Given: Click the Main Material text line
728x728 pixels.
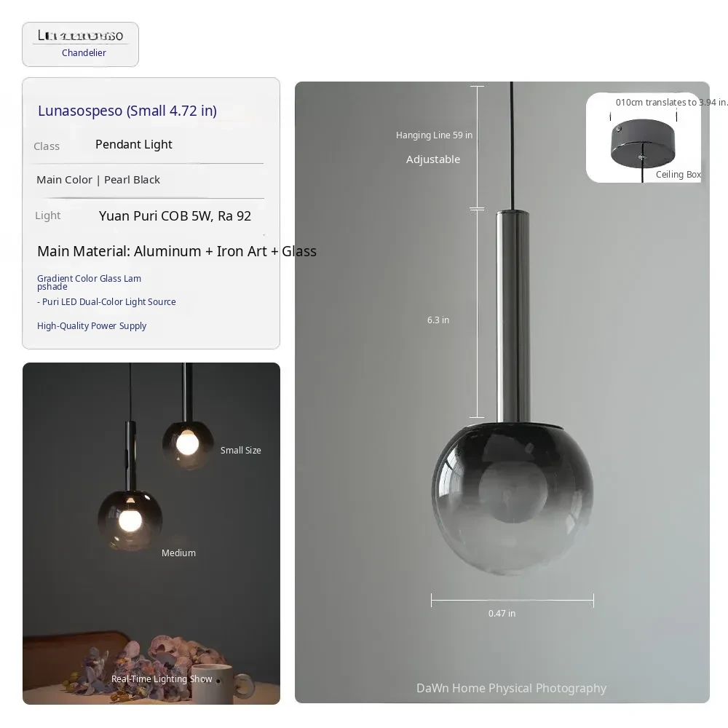Looking at the screenshot, I should tap(176, 251).
